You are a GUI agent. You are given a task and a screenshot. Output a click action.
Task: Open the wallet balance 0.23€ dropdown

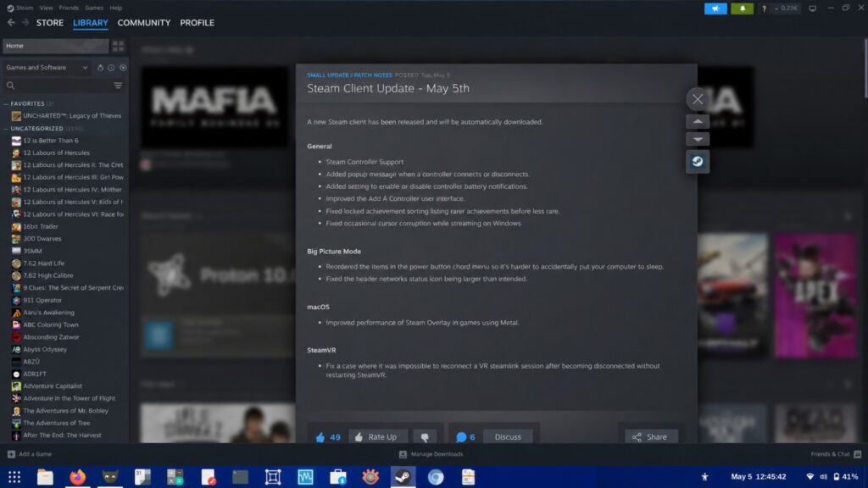click(x=786, y=8)
